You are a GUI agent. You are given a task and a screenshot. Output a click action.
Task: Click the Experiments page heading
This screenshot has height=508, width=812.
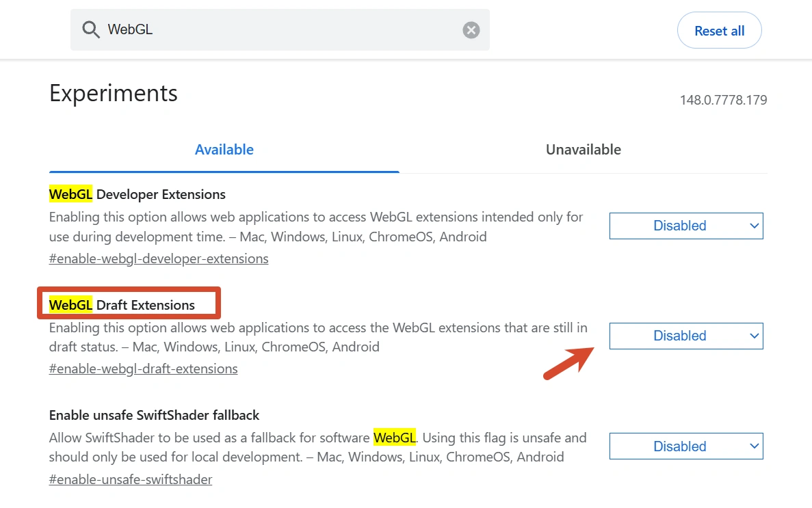114,94
